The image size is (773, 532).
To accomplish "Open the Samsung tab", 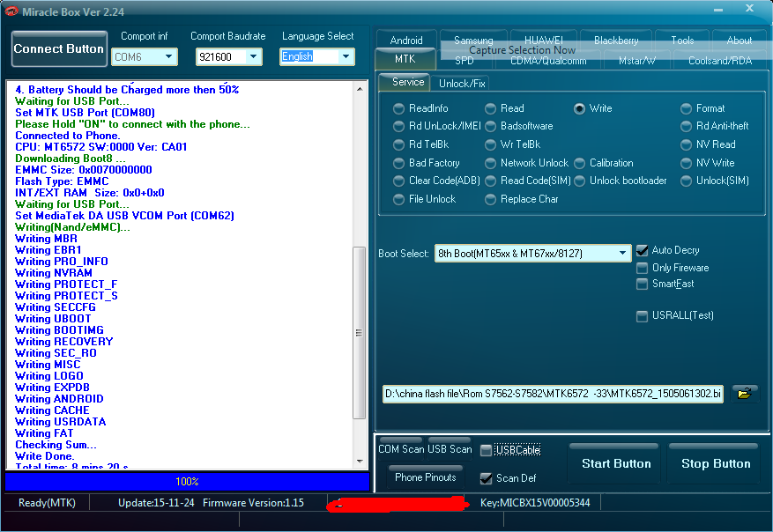I will point(473,40).
